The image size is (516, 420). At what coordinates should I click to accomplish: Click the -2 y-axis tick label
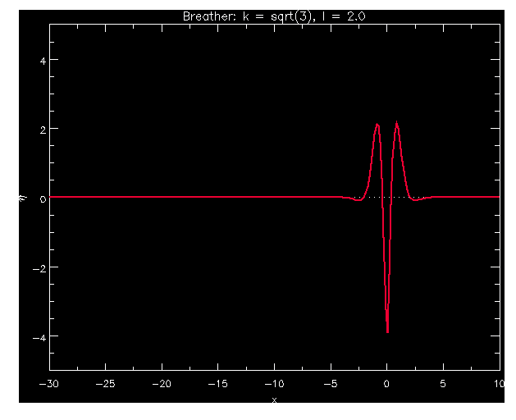pyautogui.click(x=38, y=267)
